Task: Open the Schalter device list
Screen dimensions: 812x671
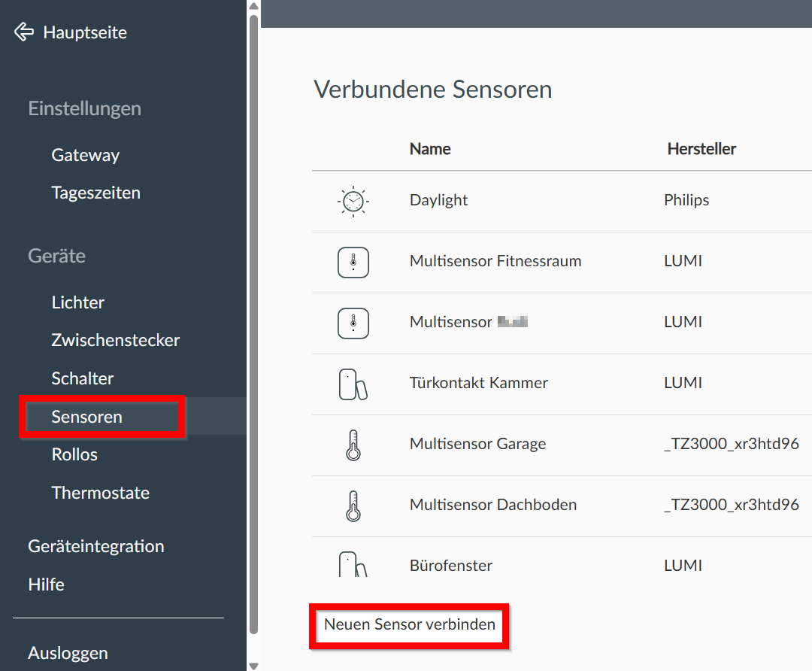Action: 83,378
